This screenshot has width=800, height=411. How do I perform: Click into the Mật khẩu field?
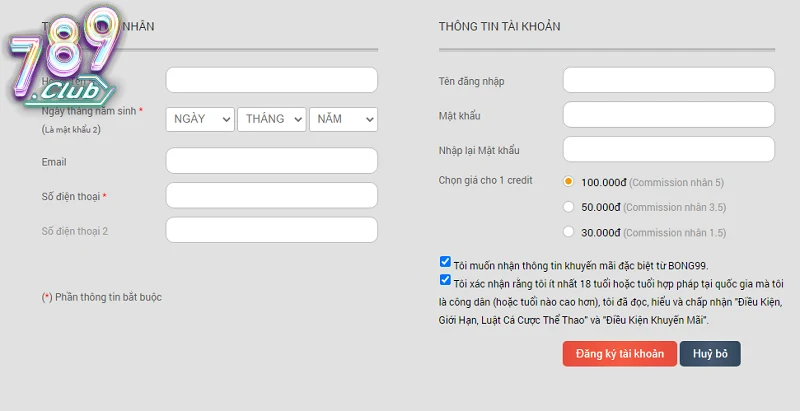[x=668, y=115]
